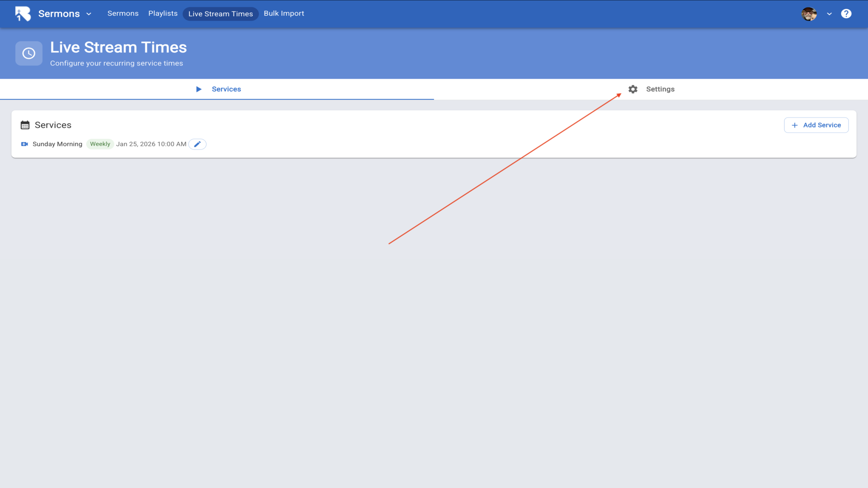The width and height of the screenshot is (868, 488).
Task: Expand the Sermons app switcher chevron
Action: click(89, 14)
